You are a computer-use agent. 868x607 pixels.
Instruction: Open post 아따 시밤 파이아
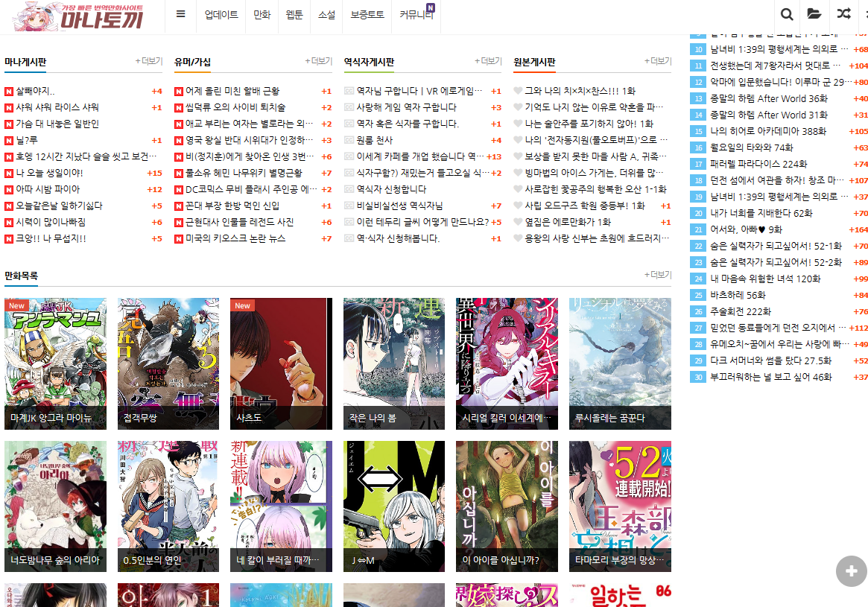(48, 189)
